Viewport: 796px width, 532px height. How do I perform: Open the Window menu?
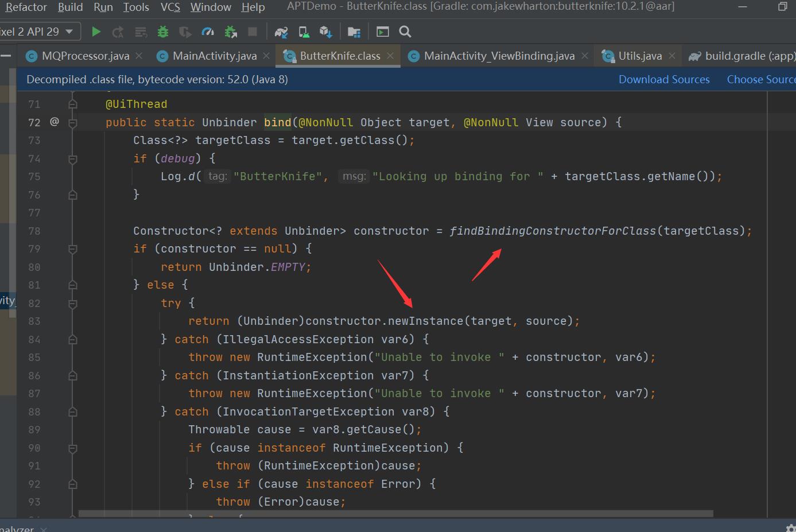211,7
